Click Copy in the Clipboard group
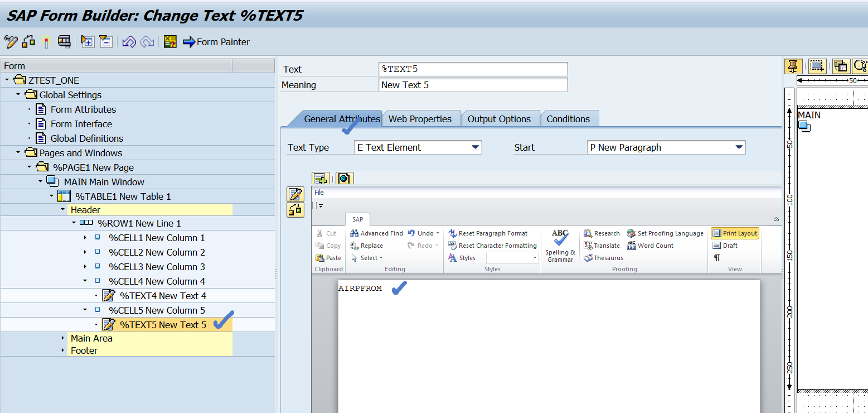Viewport: 868px width, 413px height. coord(328,246)
